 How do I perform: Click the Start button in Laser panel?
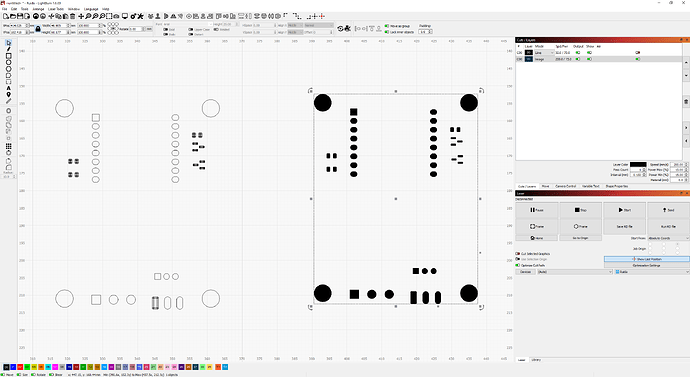click(624, 210)
